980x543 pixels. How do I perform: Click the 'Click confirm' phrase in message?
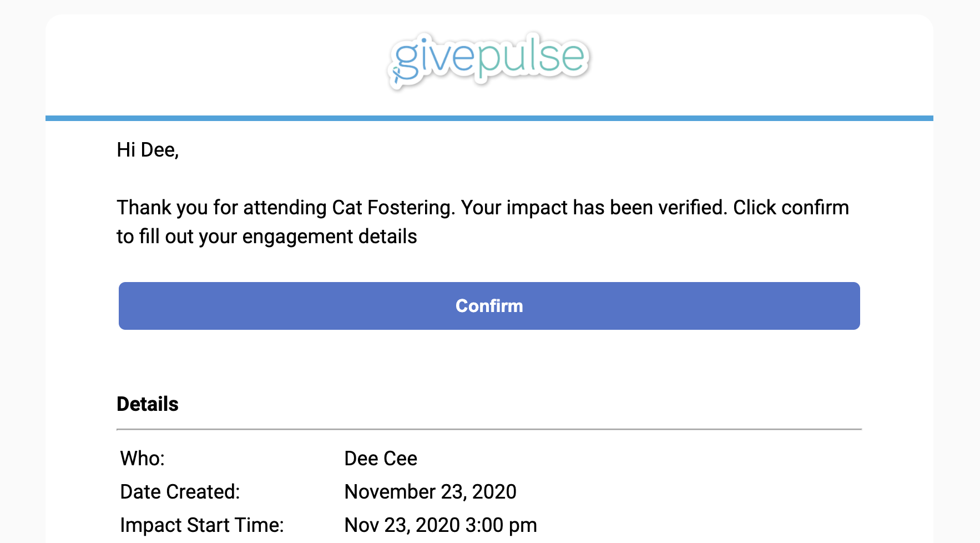coord(791,208)
